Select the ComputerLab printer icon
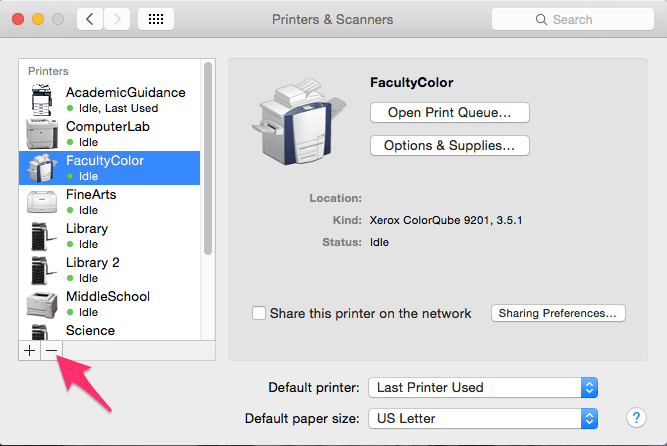Viewport: 667px width, 446px height. [42, 134]
